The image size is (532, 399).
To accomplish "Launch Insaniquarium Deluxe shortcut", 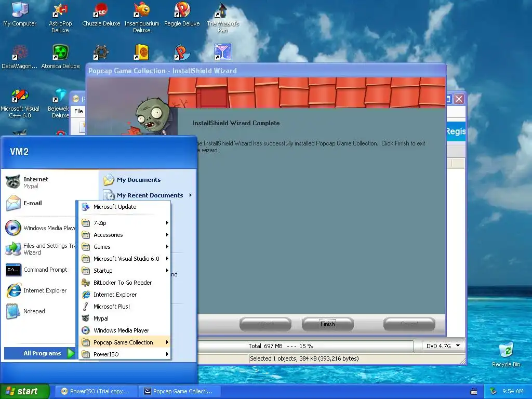I will [x=141, y=18].
